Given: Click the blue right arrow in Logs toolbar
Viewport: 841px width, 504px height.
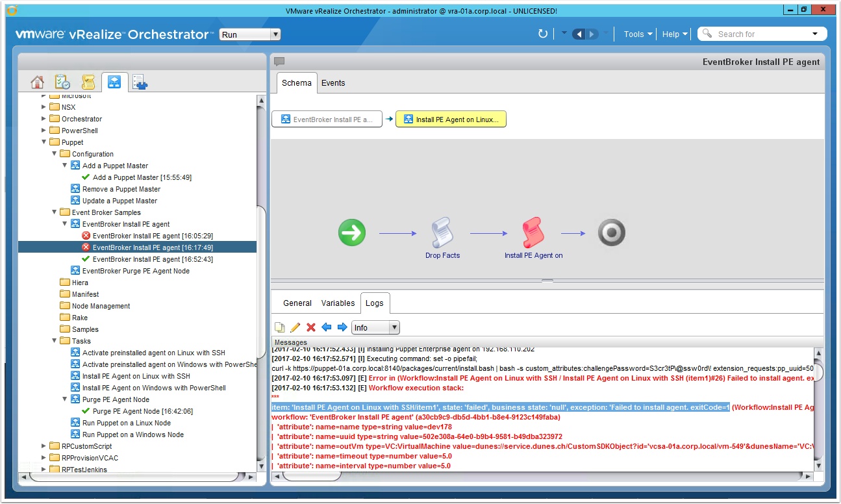Looking at the screenshot, I should pyautogui.click(x=342, y=327).
